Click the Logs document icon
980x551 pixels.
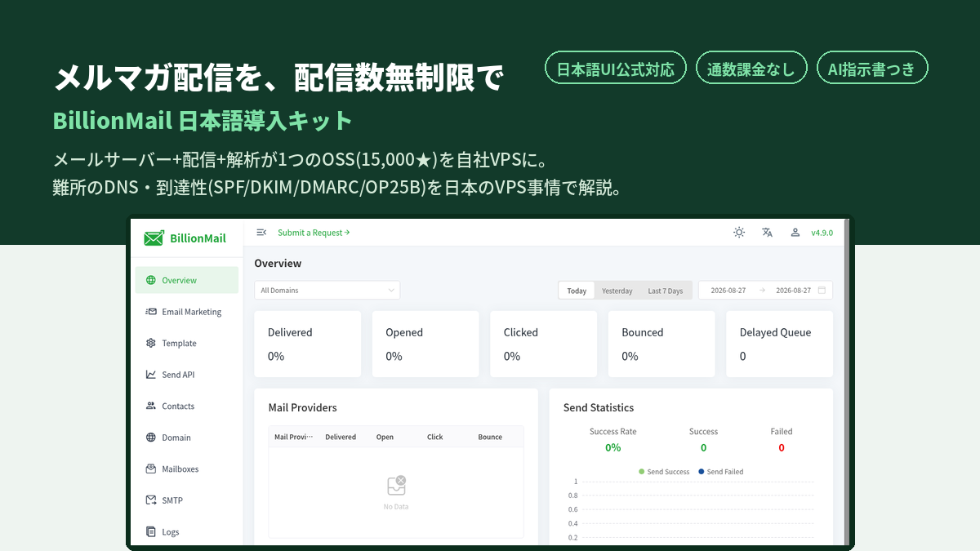click(x=150, y=531)
